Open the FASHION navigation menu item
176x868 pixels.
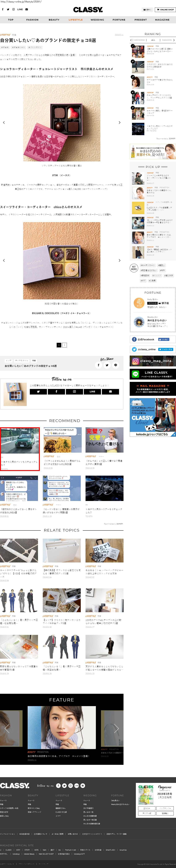tap(32, 20)
